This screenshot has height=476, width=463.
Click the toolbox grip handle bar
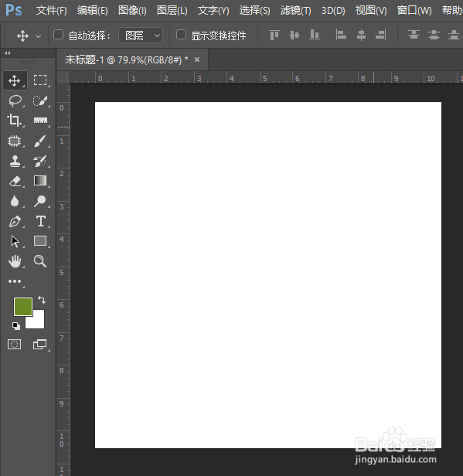click(28, 62)
